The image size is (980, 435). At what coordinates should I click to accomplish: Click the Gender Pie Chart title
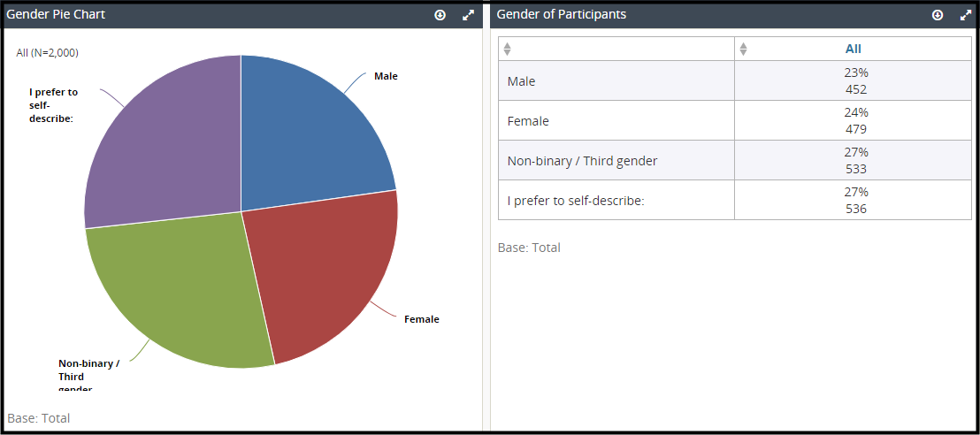[56, 14]
